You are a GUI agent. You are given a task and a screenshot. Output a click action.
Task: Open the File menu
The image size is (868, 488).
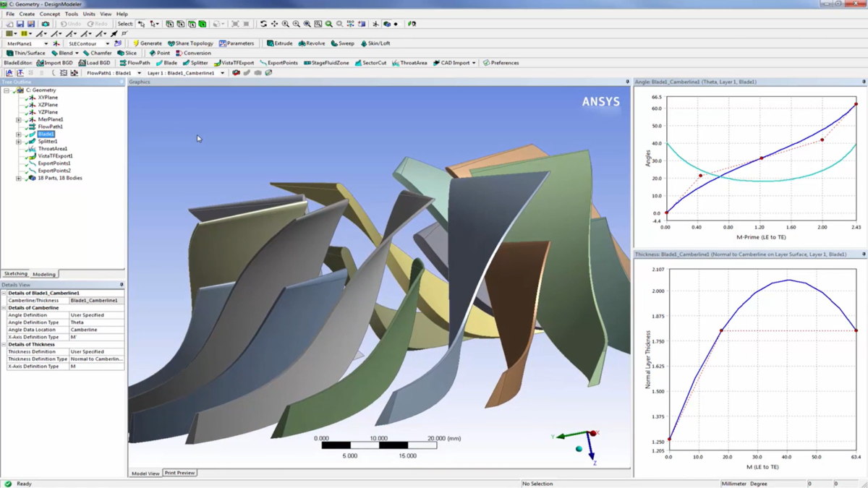click(10, 14)
